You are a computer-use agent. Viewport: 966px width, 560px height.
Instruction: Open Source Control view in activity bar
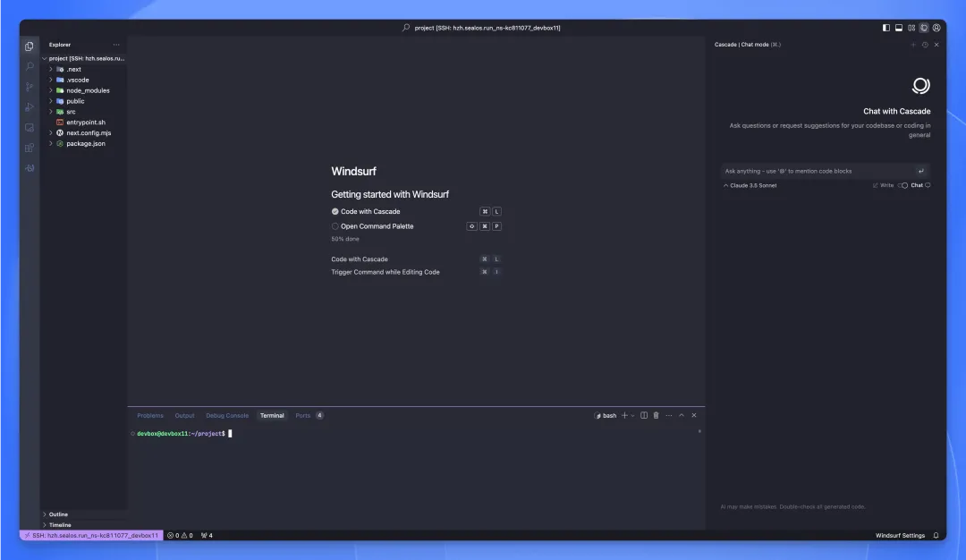click(29, 87)
